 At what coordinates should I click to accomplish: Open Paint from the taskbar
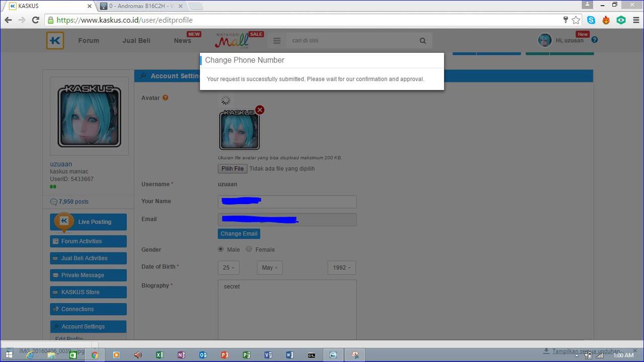(x=355, y=354)
